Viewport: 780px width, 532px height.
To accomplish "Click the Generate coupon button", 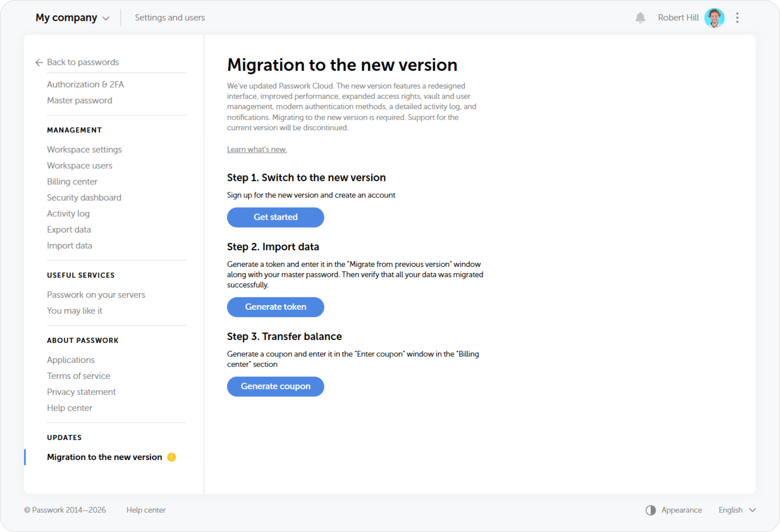I will tap(275, 386).
